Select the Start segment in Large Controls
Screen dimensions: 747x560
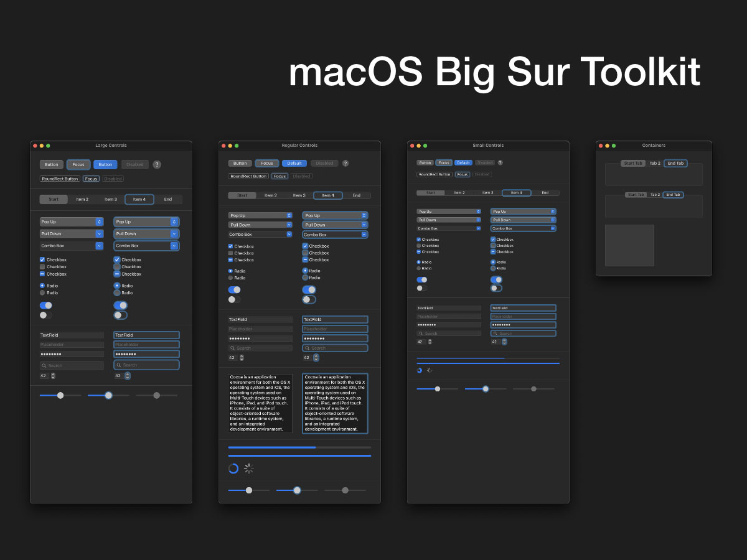pyautogui.click(x=54, y=199)
